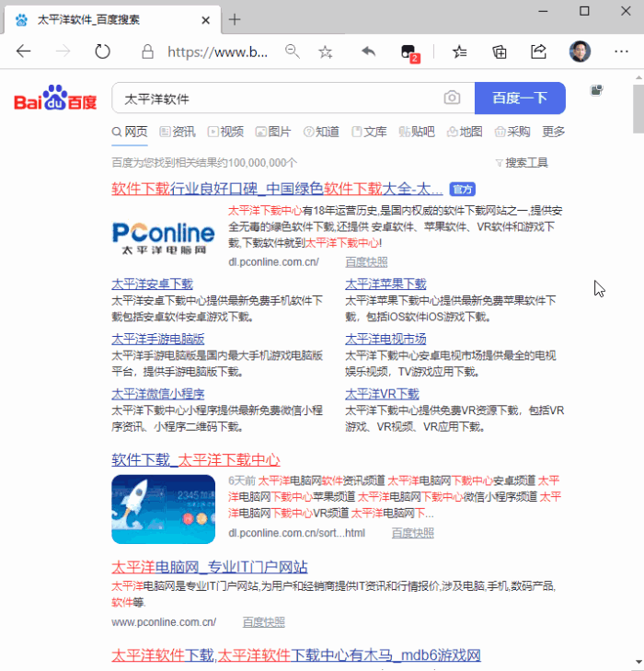Search by image camera icon

(452, 98)
